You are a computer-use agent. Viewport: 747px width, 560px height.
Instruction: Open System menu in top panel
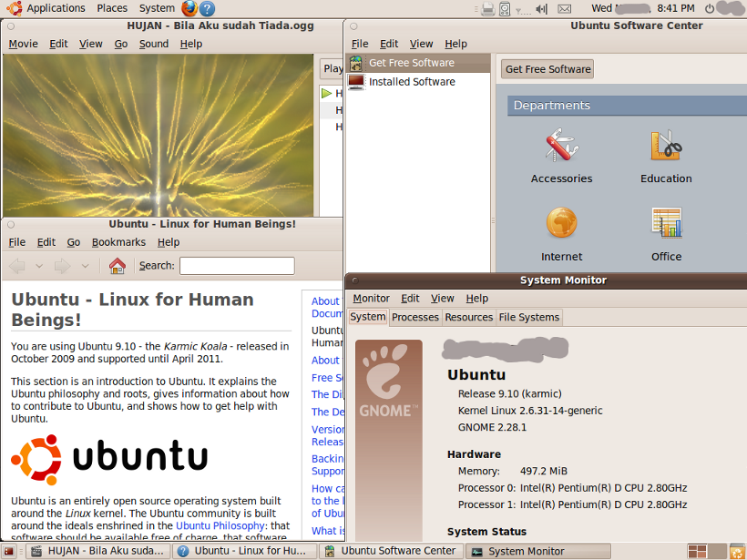point(157,8)
